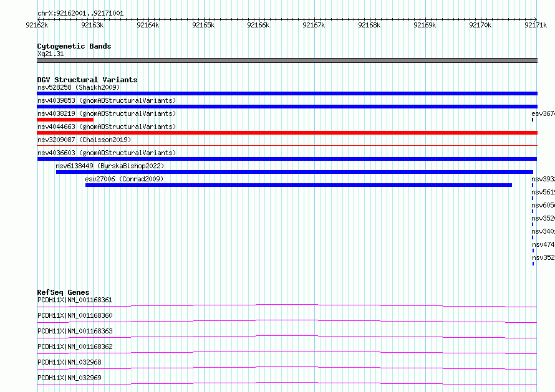The width and height of the screenshot is (555, 392).
Task: Select the 92169k ruler position label
Action: point(425,25)
